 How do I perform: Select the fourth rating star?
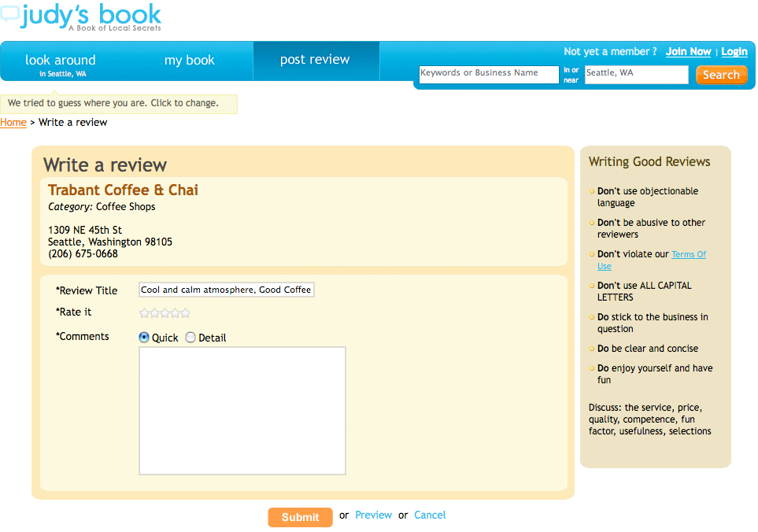click(x=175, y=313)
